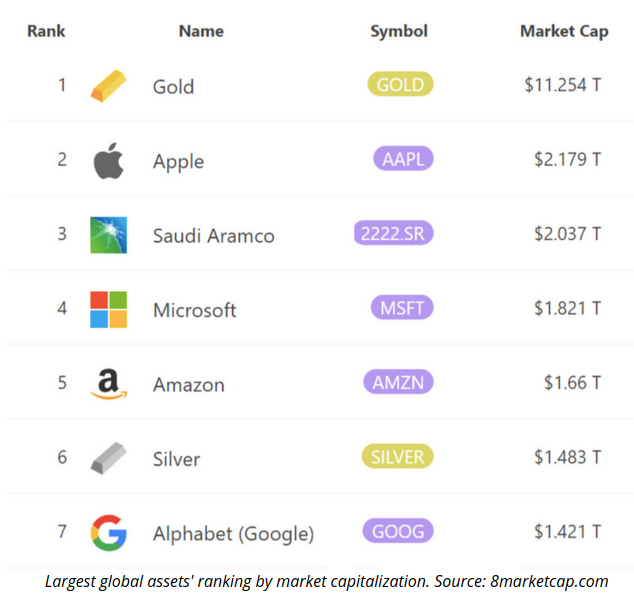634x607 pixels.
Task: Click the gold bar icon
Action: click(108, 86)
